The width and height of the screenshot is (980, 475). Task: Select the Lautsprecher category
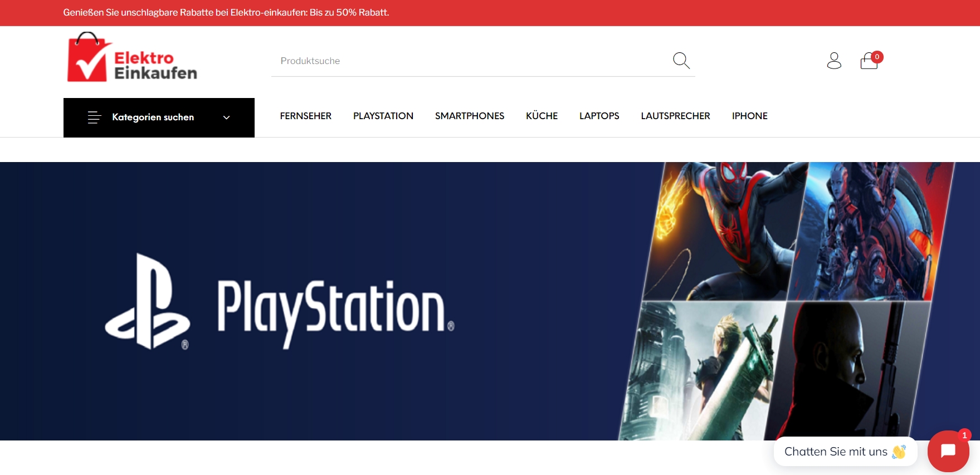675,116
